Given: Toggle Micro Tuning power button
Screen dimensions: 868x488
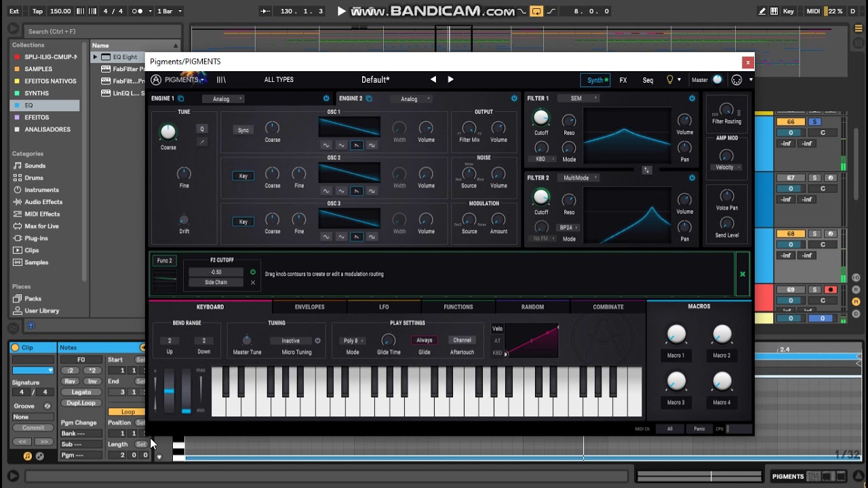Looking at the screenshot, I should click(x=317, y=340).
